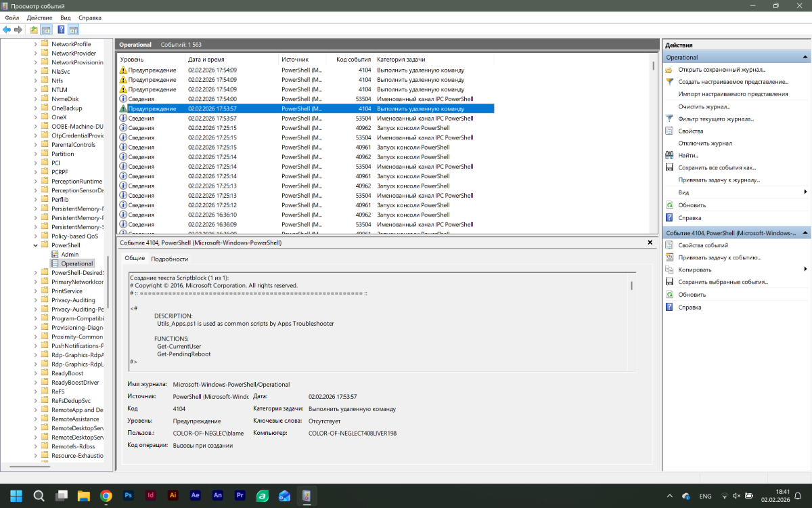Open Google Chrome from the taskbar
The image size is (812, 508).
(106, 496)
